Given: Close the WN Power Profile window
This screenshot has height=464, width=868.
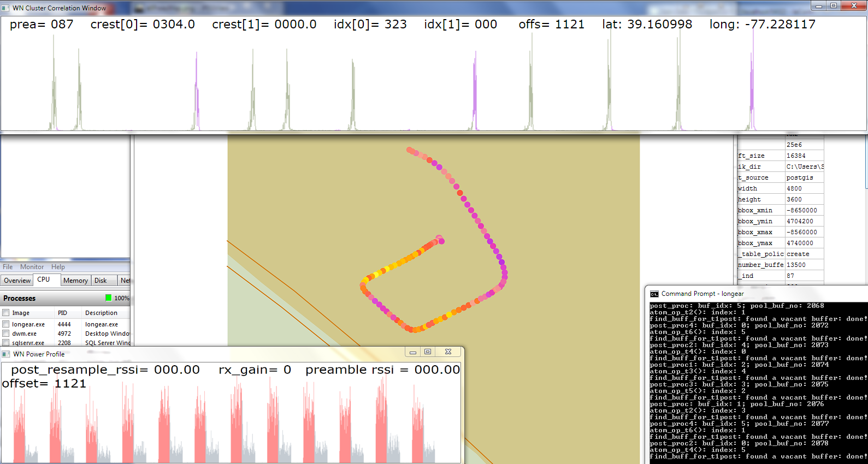Looking at the screenshot, I should tap(448, 352).
